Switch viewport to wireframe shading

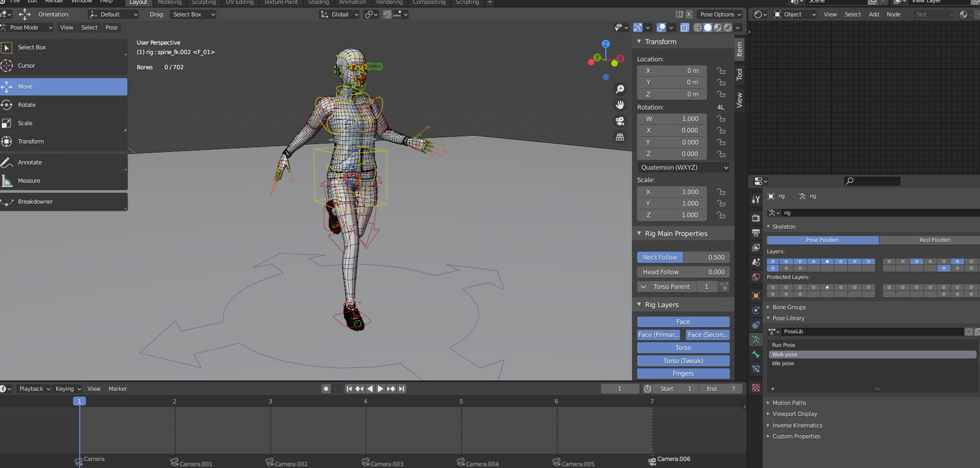click(698, 28)
